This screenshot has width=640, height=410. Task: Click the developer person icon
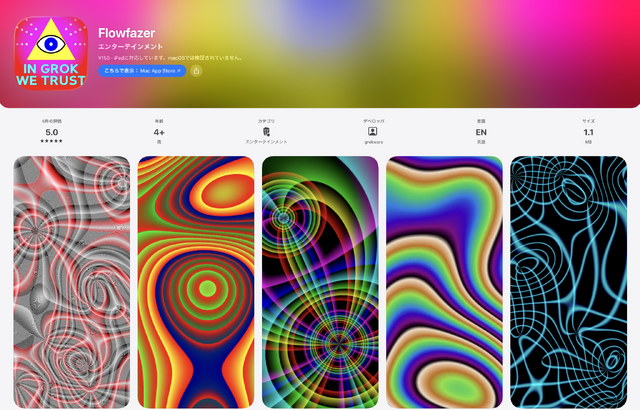click(373, 131)
